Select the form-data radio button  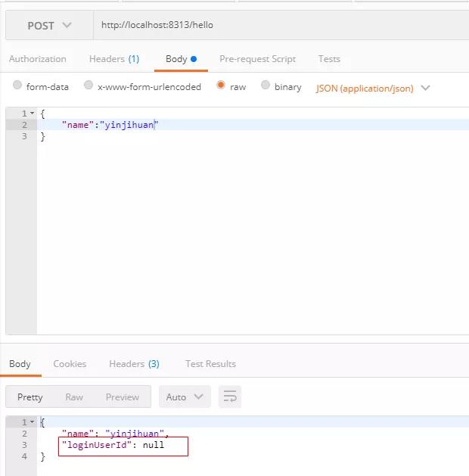click(17, 85)
